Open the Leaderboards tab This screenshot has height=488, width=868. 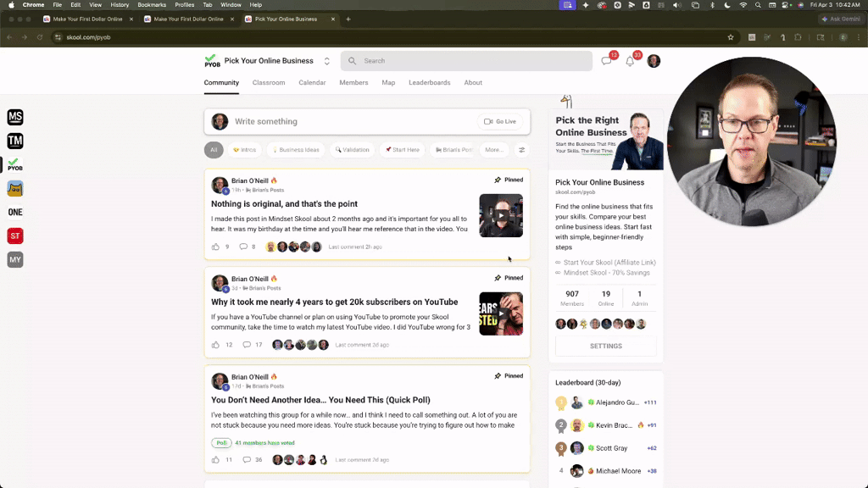click(430, 82)
